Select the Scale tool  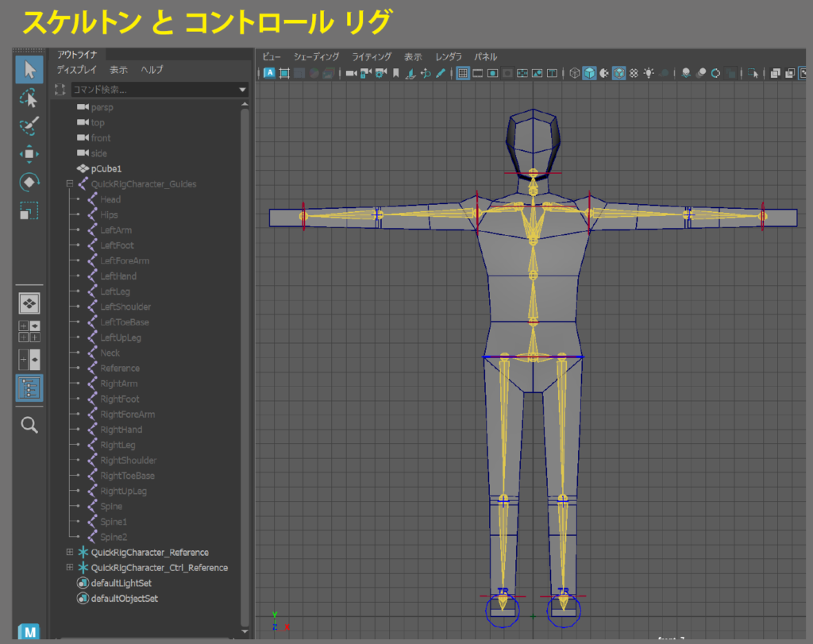(29, 211)
